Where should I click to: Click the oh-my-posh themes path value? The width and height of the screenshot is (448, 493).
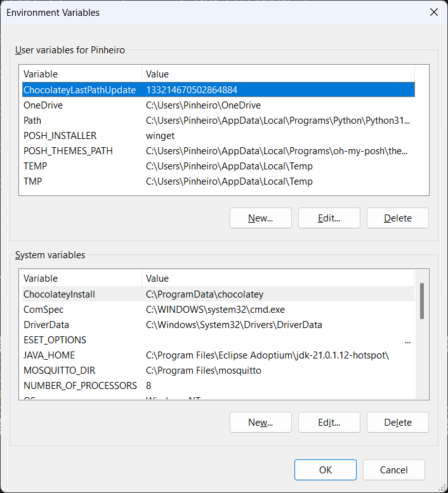pos(277,151)
